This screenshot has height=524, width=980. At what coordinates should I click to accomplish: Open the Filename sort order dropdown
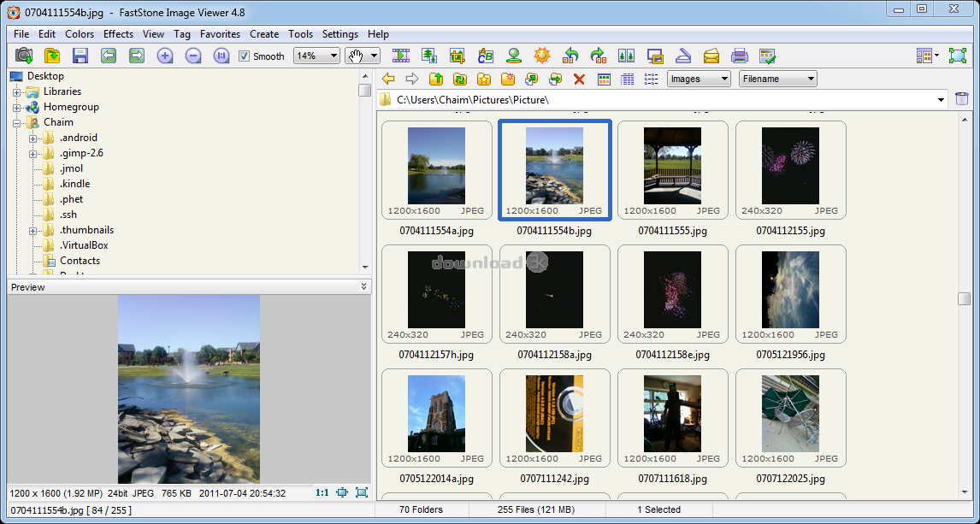(x=778, y=79)
